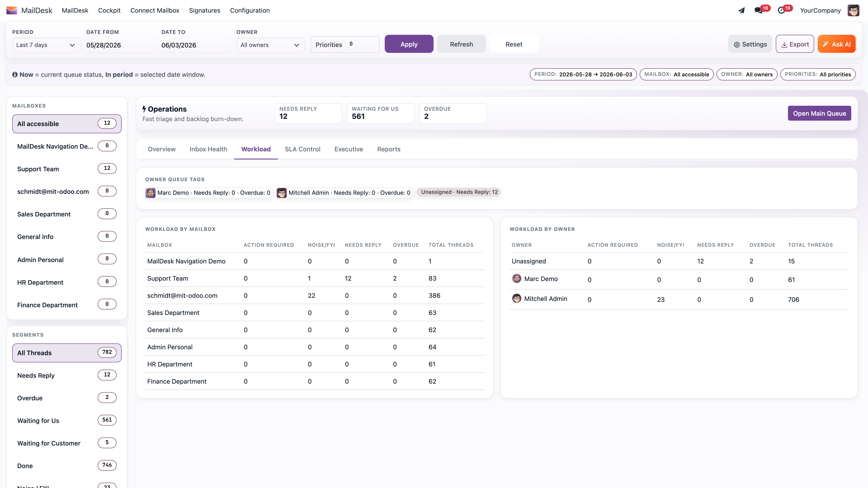The image size is (868, 488).
Task: Click Marc Demo avatar in owner queue tags
Action: pos(150,193)
